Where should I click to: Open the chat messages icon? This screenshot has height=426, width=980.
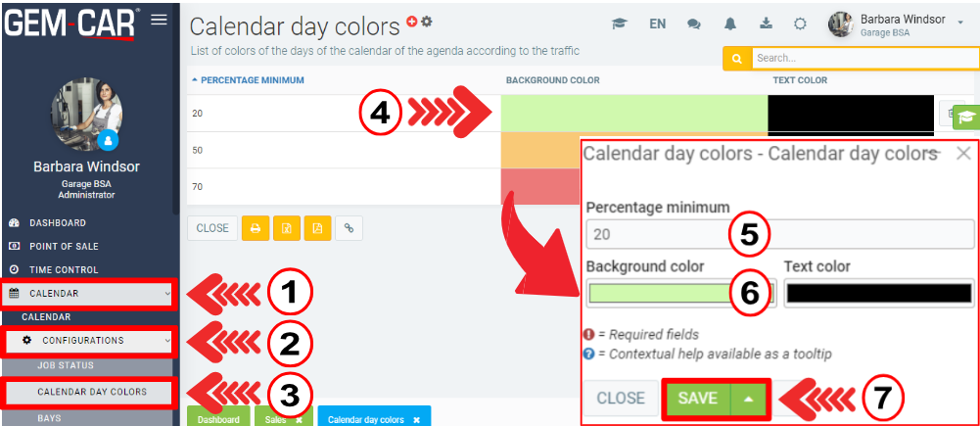point(694,24)
